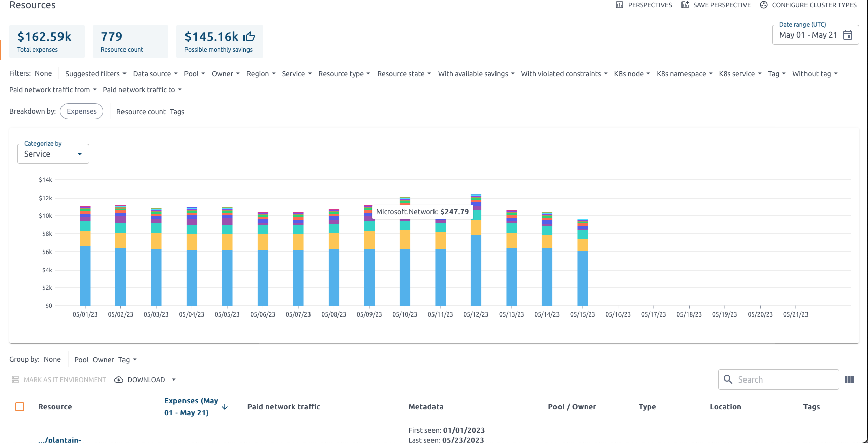The image size is (868, 443).
Task: Expand the Region filter
Action: click(261, 74)
